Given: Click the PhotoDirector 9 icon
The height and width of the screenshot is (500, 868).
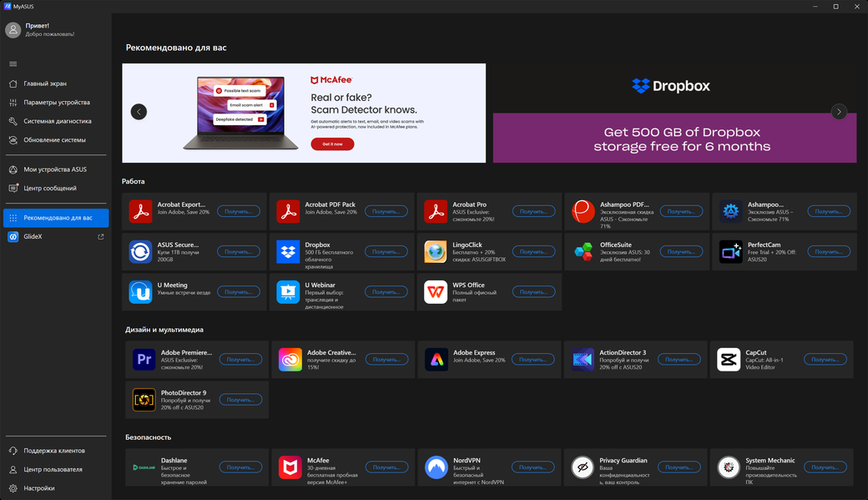Looking at the screenshot, I should click(144, 400).
